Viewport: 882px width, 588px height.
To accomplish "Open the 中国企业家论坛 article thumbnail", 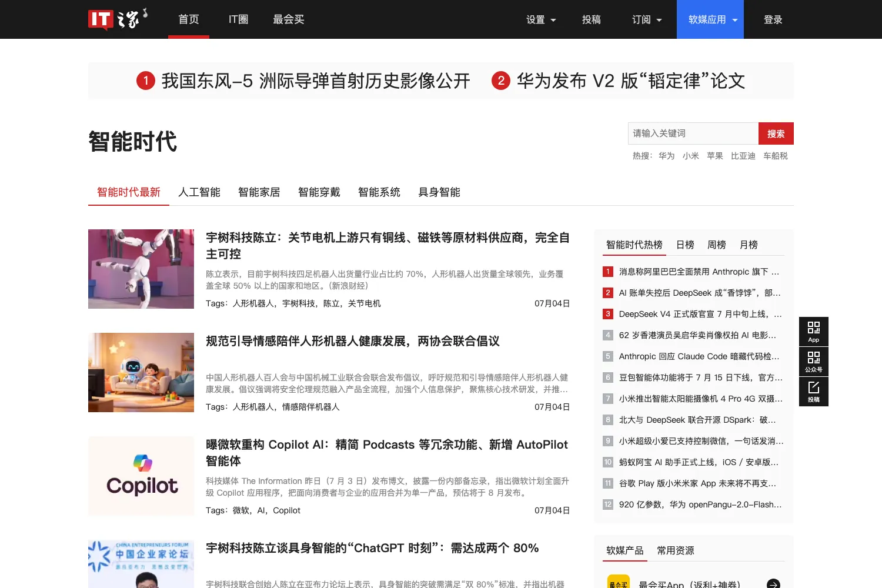I will pos(141,564).
